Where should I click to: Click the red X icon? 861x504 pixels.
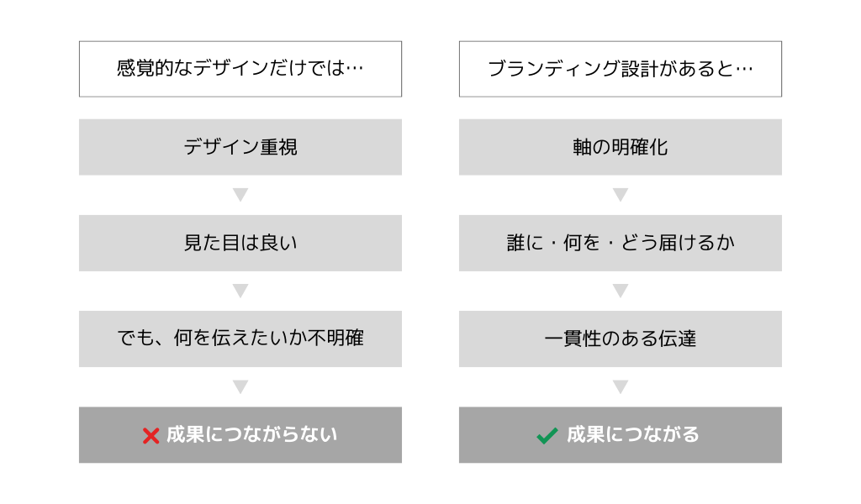point(151,435)
